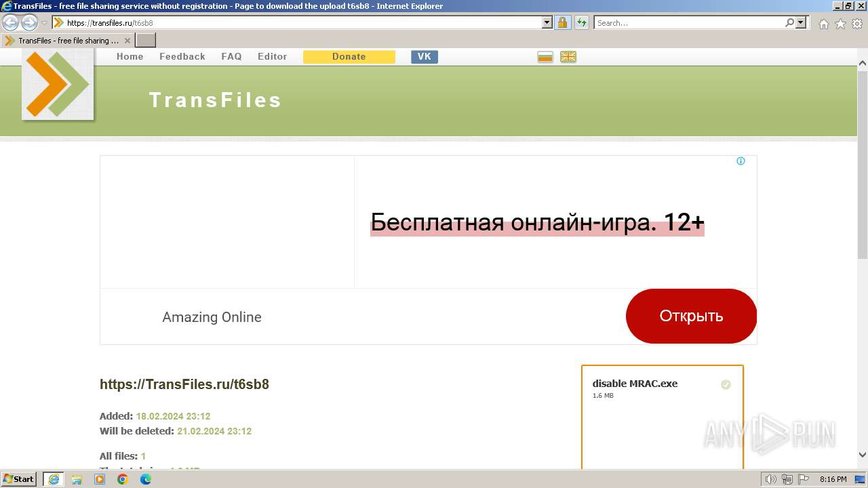Click the volume speaker tray icon
Screen dimensions: 868x488
point(771,479)
